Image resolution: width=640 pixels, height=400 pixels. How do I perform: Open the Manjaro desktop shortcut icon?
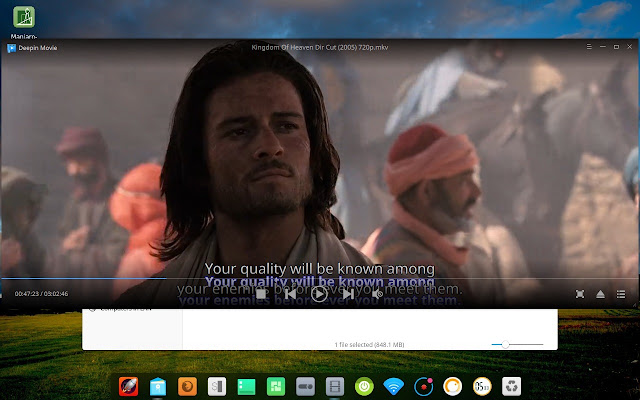coord(24,17)
